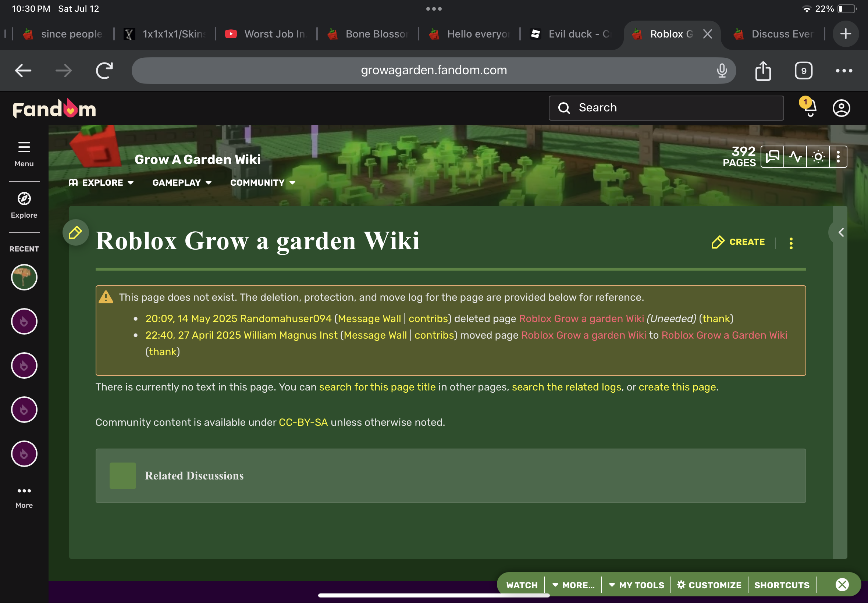Expand the MORE... toolbar dropdown

(x=573, y=585)
